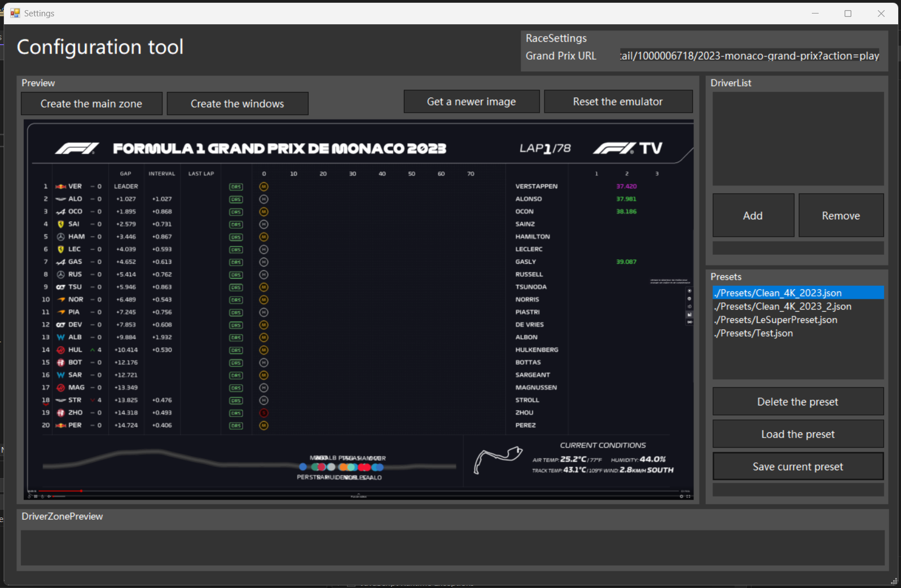Click the AlphaTauri logo beside TSU
The image size is (901, 588).
(61, 287)
